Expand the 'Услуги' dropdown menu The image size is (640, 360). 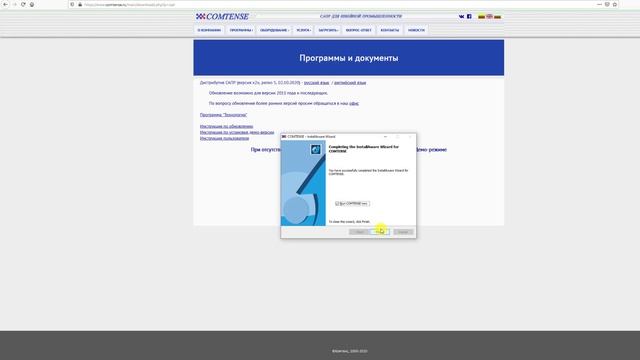[303, 30]
